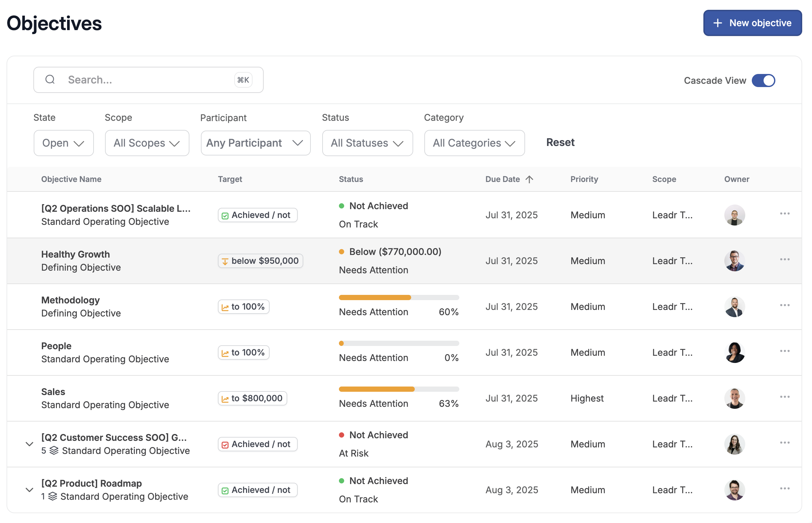Open three-dot menu for Healthy Growth row
The height and width of the screenshot is (523, 812).
pos(784,260)
